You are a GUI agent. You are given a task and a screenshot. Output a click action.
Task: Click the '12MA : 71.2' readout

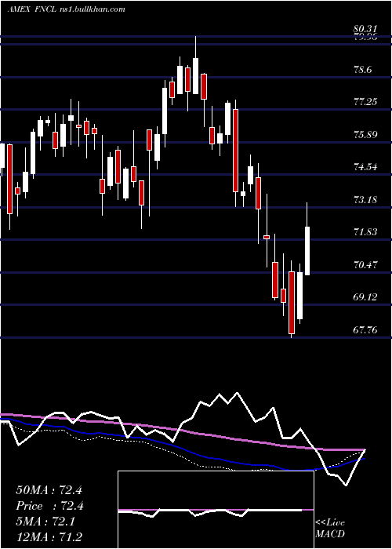49,537
